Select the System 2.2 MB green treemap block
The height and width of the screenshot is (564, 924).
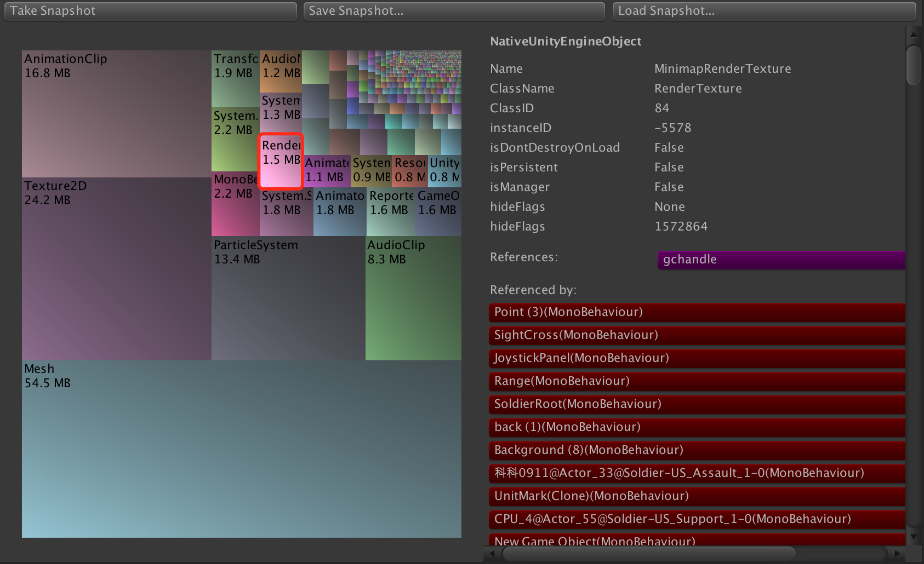coord(236,139)
